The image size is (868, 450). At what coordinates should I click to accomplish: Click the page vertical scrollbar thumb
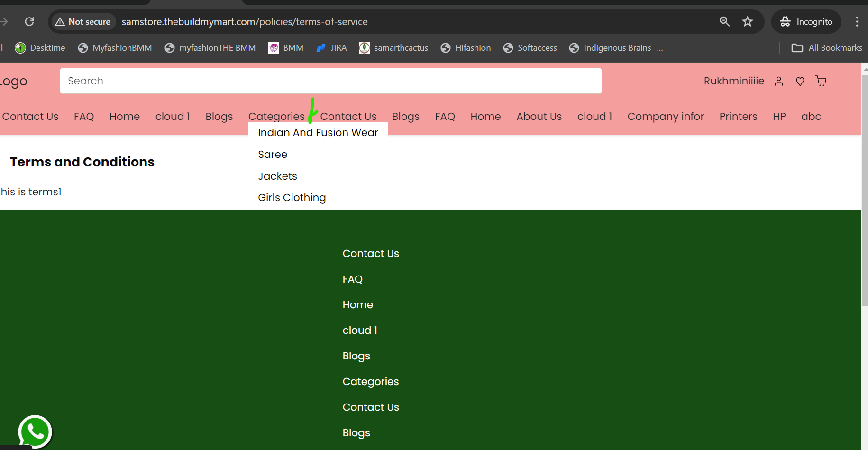tap(864, 190)
